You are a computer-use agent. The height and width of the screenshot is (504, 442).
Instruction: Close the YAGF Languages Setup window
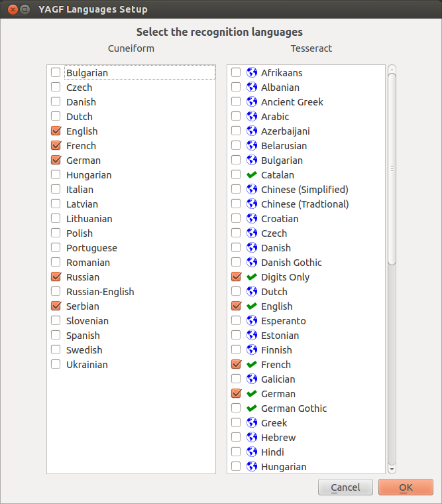point(11,10)
